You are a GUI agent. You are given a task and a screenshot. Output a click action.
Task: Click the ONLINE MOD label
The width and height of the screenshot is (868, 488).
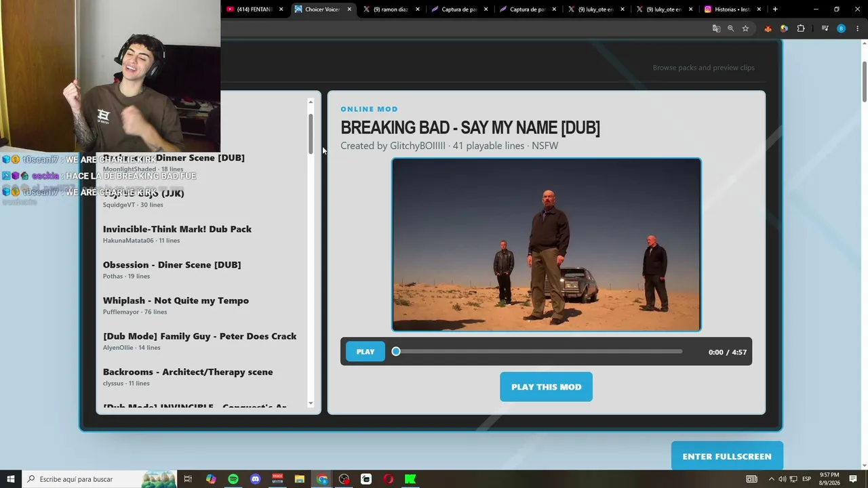[x=369, y=109]
